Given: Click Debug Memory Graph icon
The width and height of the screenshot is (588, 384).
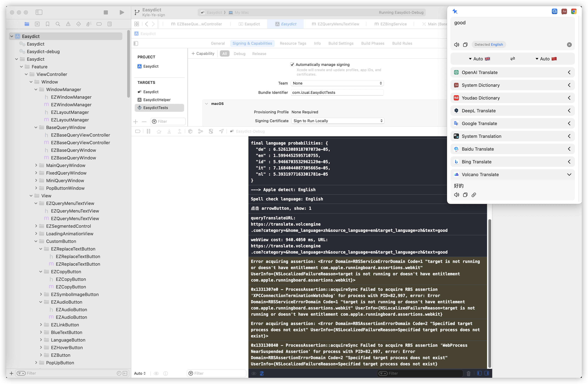Looking at the screenshot, I should click(x=200, y=131).
